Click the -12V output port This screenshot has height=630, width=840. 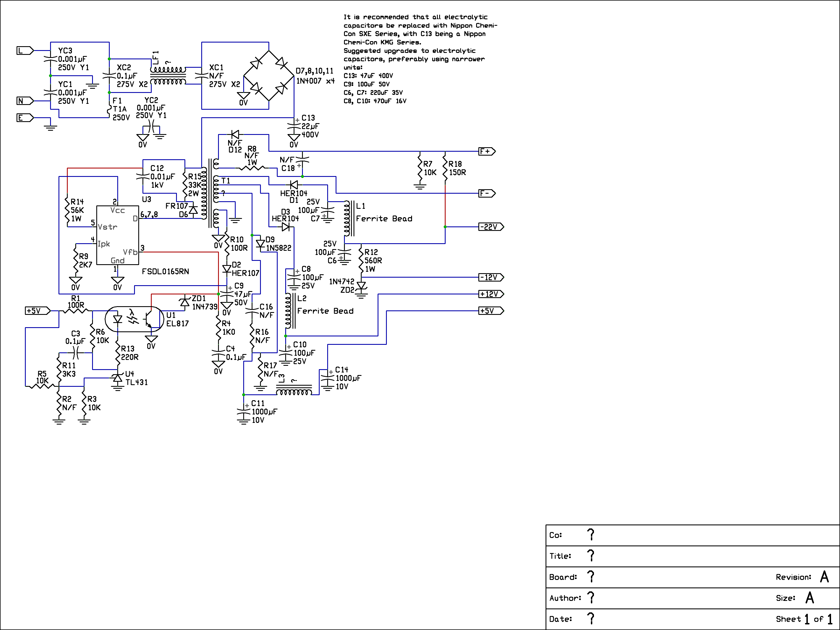click(x=492, y=277)
